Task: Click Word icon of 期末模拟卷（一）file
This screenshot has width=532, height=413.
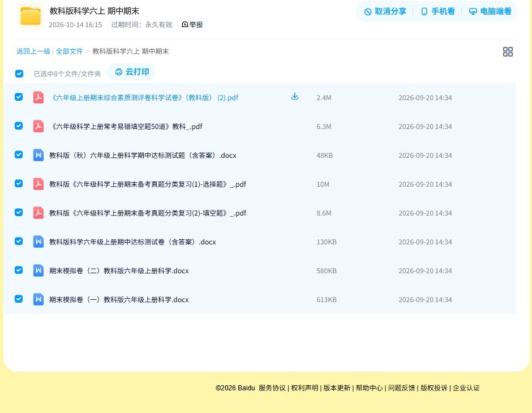Action: pyautogui.click(x=38, y=299)
